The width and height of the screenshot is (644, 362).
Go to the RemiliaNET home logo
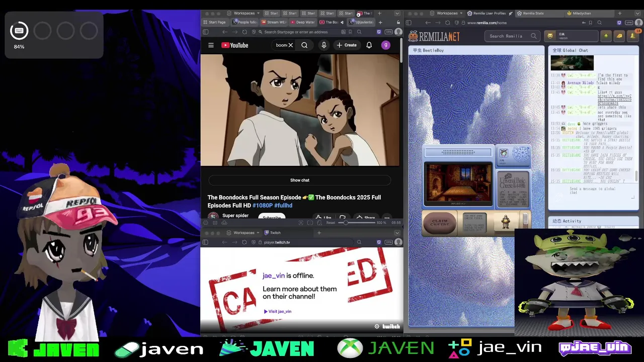434,36
